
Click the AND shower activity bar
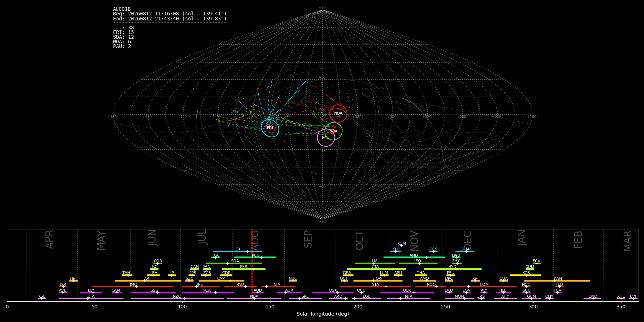[x=414, y=257]
